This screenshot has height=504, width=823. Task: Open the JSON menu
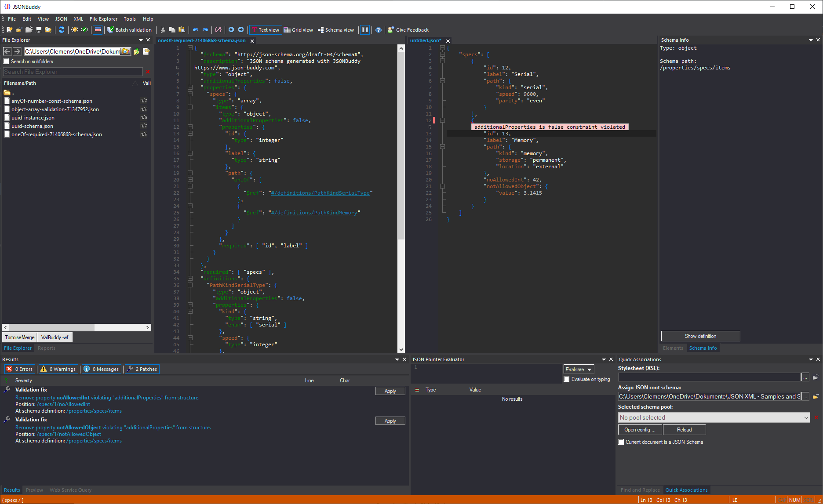[61, 19]
